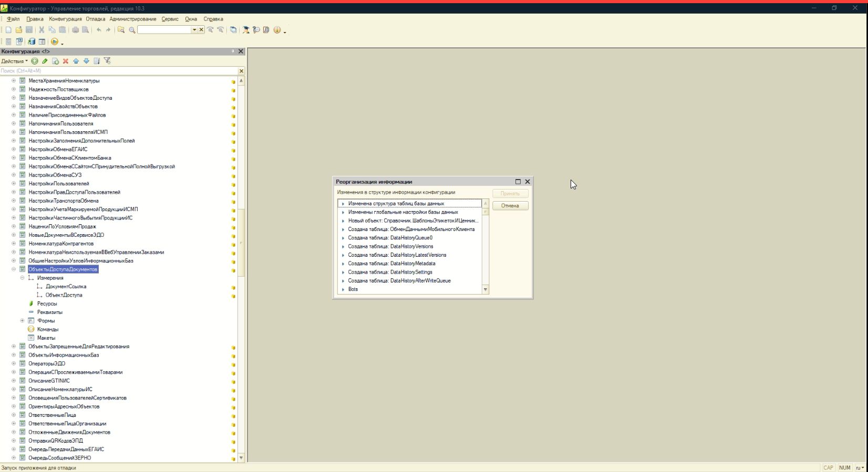Viewport: 868px width, 472px height.
Task: Click the magnifier search icon in toolbar
Action: pos(132,30)
